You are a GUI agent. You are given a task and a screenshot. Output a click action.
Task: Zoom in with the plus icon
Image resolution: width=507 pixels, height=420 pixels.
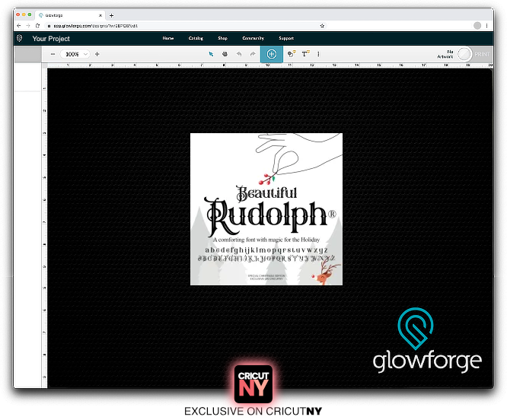tap(97, 54)
